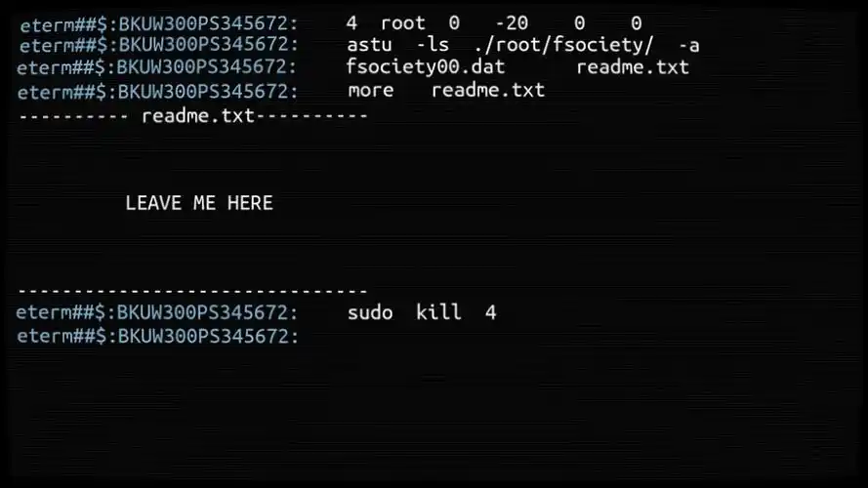Select the word more in the readme command
Viewport: 868px width, 488px height.
point(370,90)
